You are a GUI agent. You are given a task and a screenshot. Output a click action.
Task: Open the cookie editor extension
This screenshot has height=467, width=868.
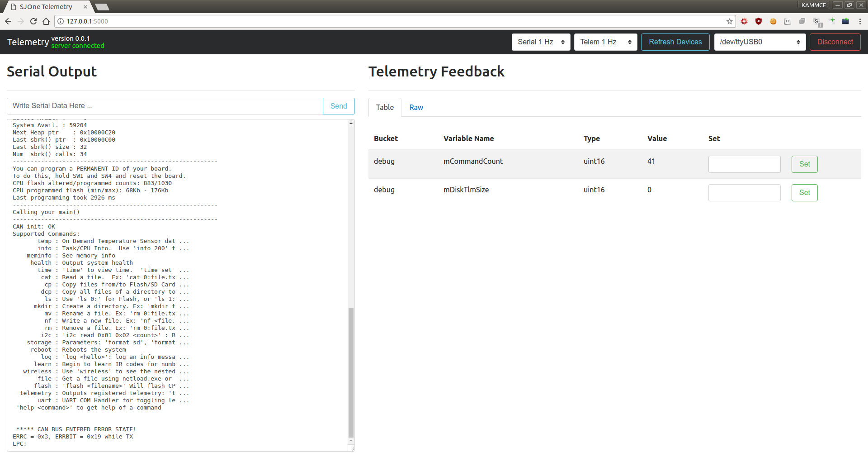(773, 21)
